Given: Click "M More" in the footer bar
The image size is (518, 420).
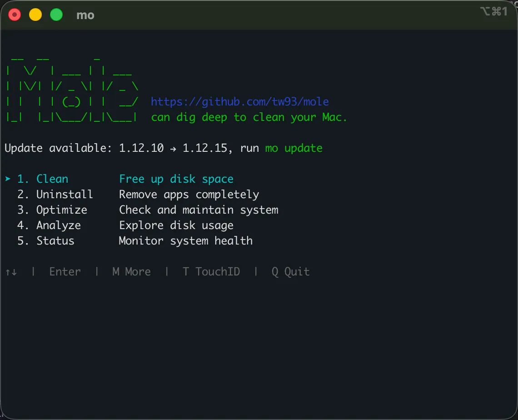Looking at the screenshot, I should pyautogui.click(x=131, y=272).
